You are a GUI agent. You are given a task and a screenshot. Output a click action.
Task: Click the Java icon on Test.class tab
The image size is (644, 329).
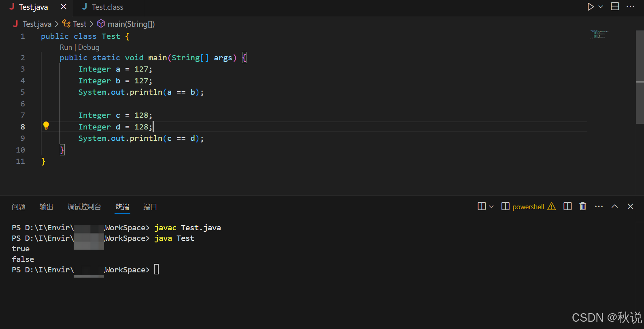click(85, 6)
